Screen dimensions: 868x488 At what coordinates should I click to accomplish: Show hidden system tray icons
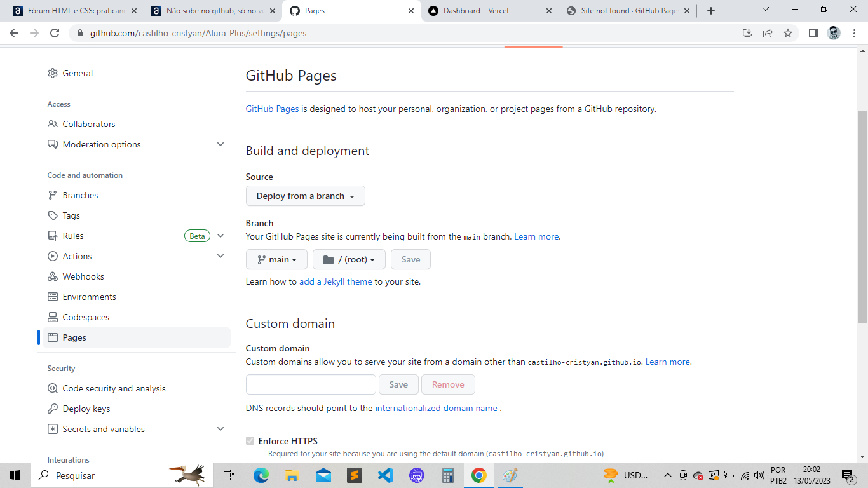point(667,475)
